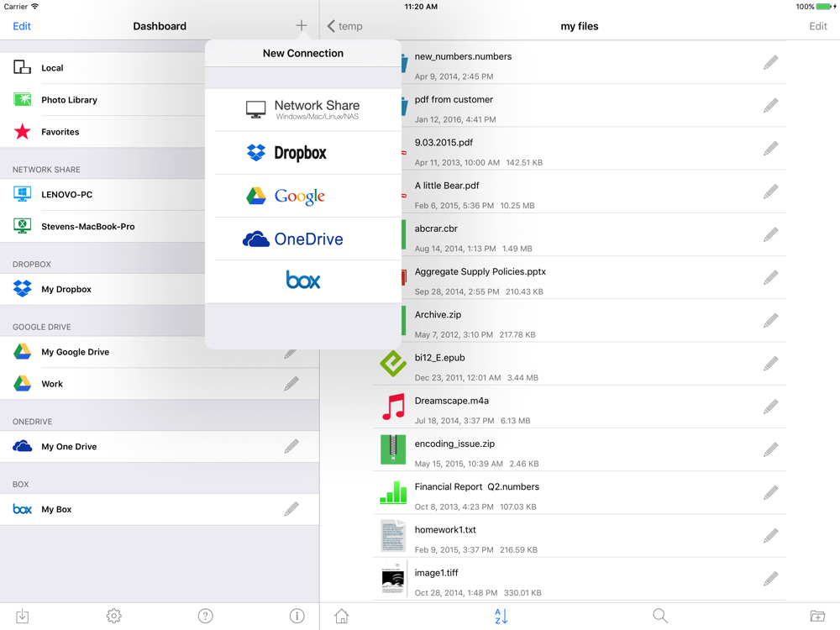Open the encoding_issue.zip archive icon
Image resolution: width=840 pixels, height=630 pixels.
click(394, 449)
